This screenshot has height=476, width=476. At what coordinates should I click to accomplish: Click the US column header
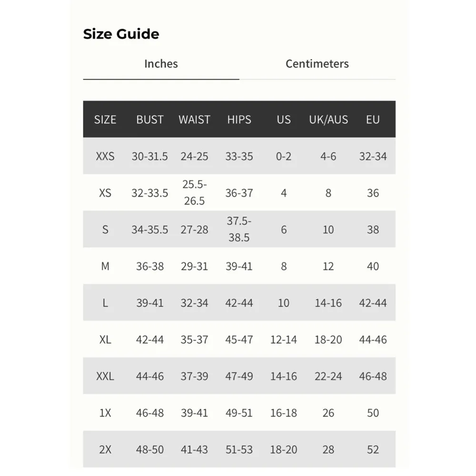click(x=284, y=119)
